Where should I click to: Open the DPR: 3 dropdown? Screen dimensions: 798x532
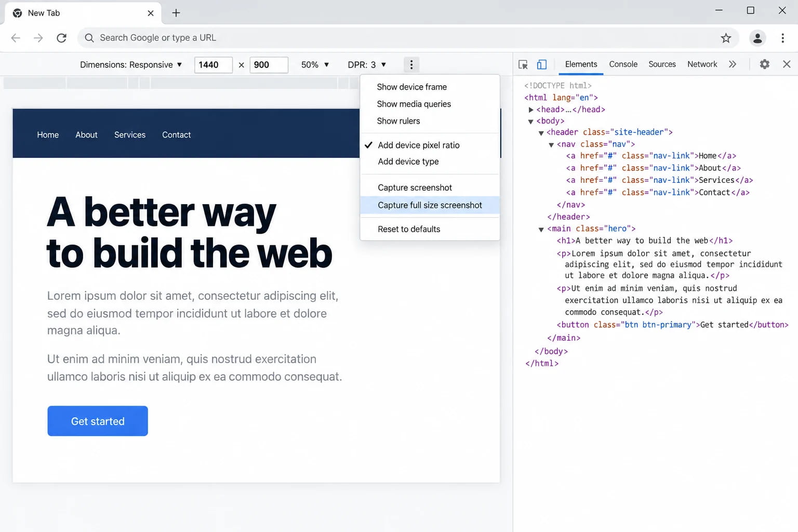(x=367, y=64)
